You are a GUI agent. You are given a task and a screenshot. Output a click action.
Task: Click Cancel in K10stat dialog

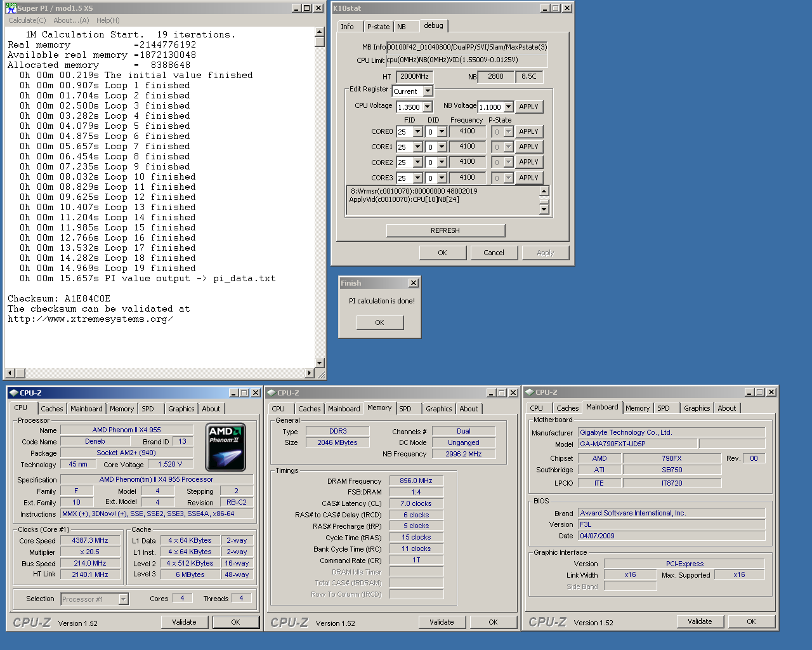coord(494,253)
